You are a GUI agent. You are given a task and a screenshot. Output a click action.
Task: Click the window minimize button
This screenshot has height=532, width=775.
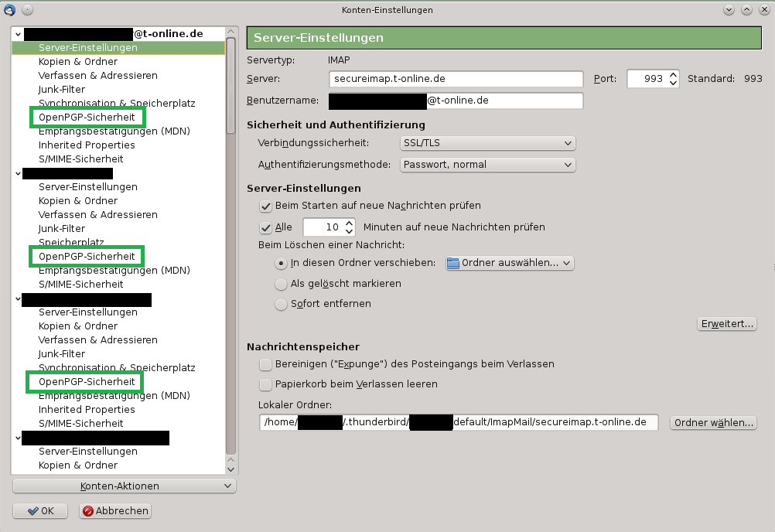(729, 9)
